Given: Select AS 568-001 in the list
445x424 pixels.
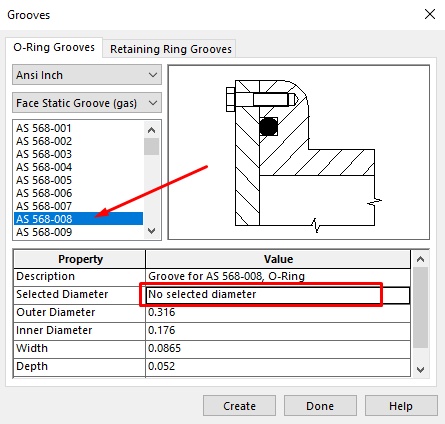Looking at the screenshot, I should pos(79,128).
